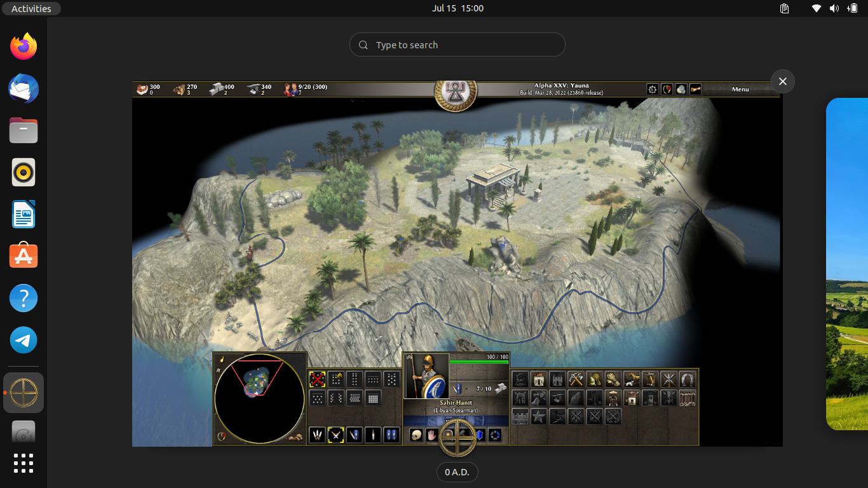Viewport: 868px width, 488px height.
Task: Select the line closed formation
Action: coord(373,379)
